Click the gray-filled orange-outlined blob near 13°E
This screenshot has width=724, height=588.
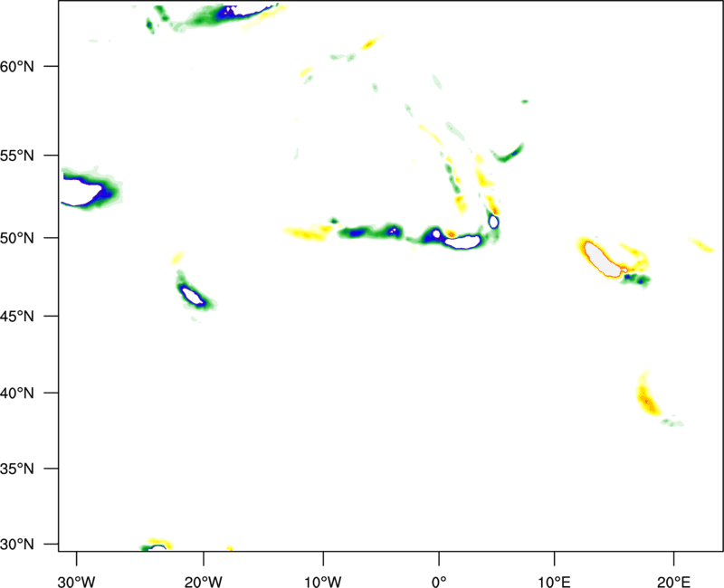(602, 260)
